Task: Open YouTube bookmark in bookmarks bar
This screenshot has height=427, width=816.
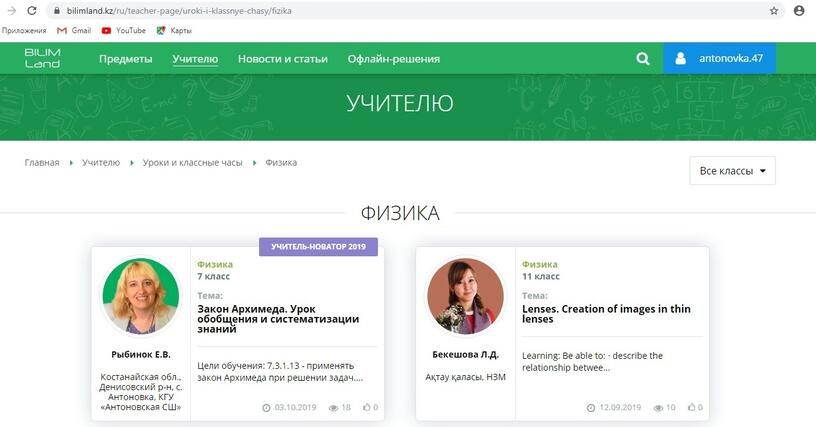Action: pyautogui.click(x=124, y=30)
